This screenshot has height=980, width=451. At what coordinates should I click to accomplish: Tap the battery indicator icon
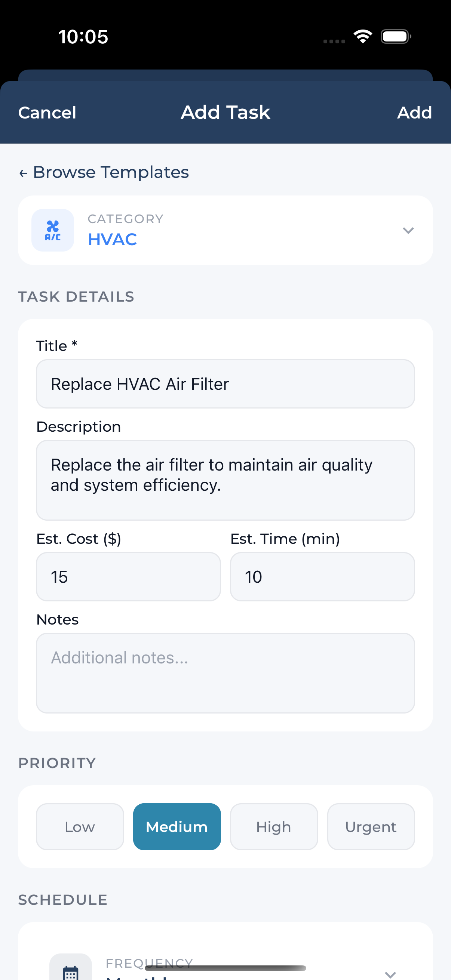tap(396, 37)
